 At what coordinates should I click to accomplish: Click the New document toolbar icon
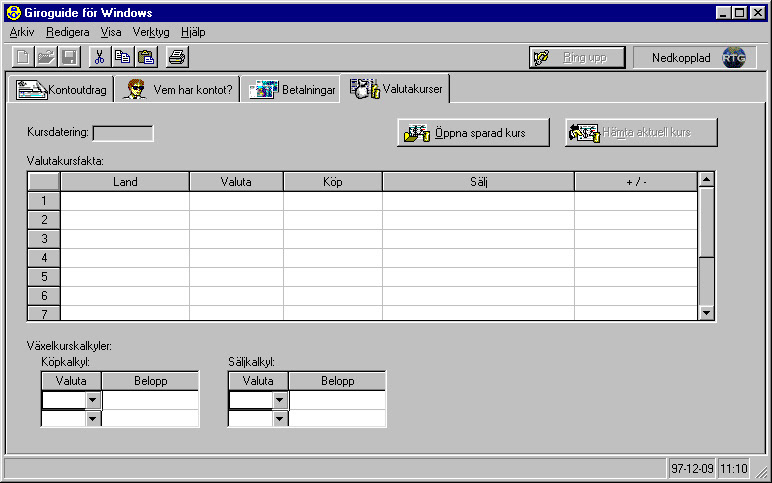pos(23,57)
